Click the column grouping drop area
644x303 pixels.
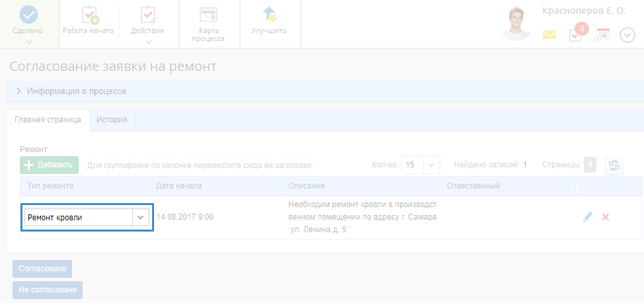pos(199,165)
